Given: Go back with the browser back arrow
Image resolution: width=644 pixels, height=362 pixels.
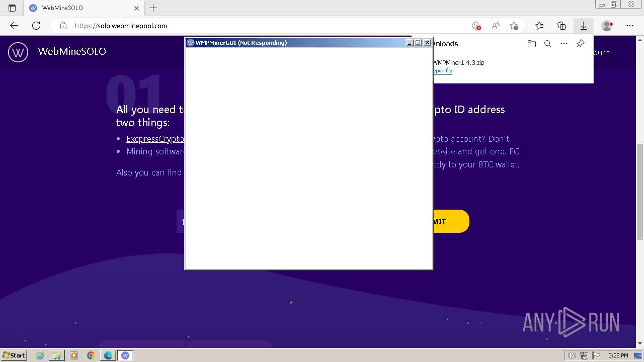Looking at the screenshot, I should click(14, 26).
